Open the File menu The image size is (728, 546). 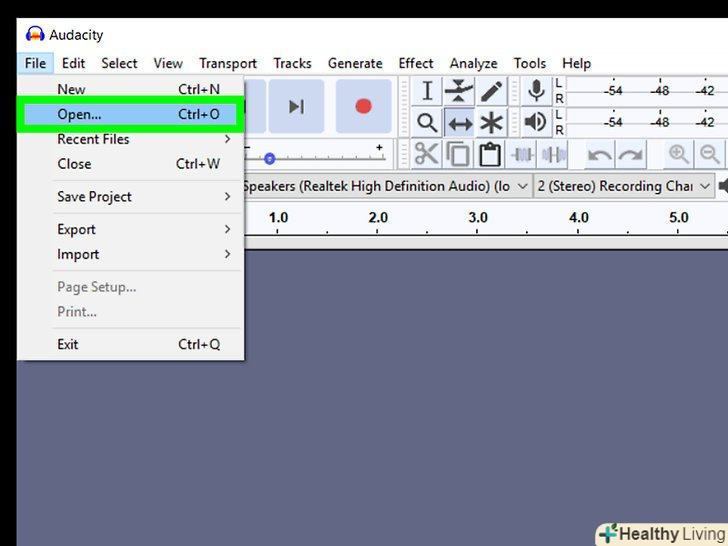[x=36, y=63]
